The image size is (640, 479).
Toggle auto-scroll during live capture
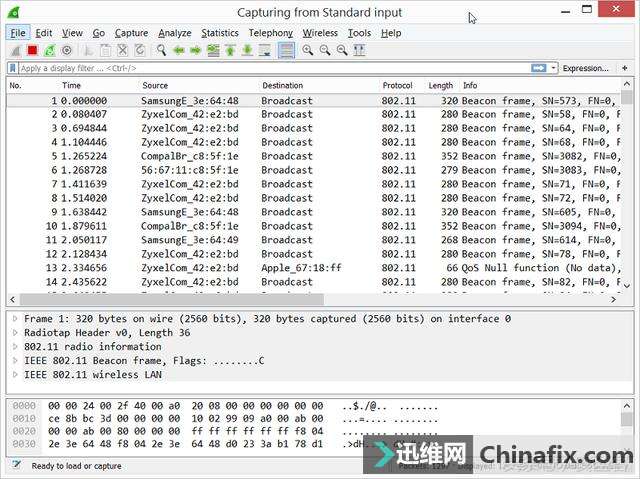(265, 50)
